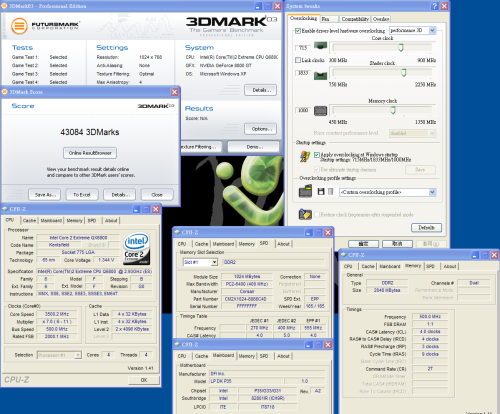Click Results Options button in 3DMark03
This screenshot has height=414, width=500.
pos(260,129)
